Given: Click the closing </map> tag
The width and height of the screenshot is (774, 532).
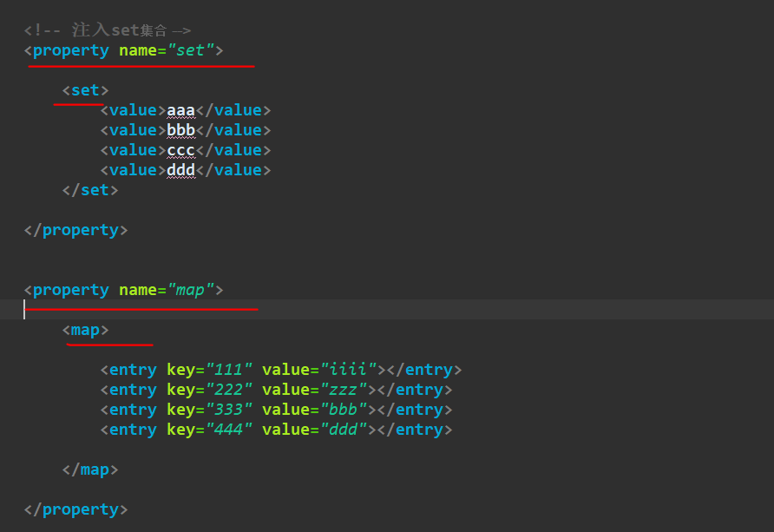Looking at the screenshot, I should coord(90,470).
